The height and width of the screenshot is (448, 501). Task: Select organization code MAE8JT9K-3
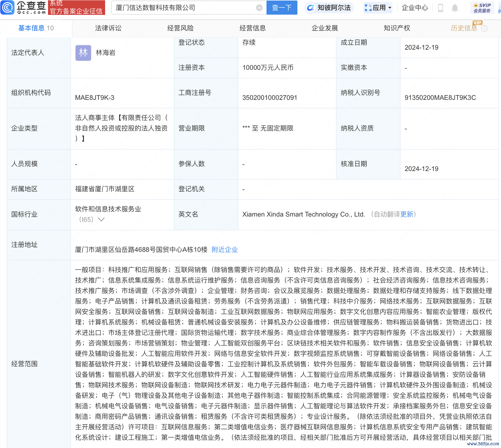(x=95, y=98)
